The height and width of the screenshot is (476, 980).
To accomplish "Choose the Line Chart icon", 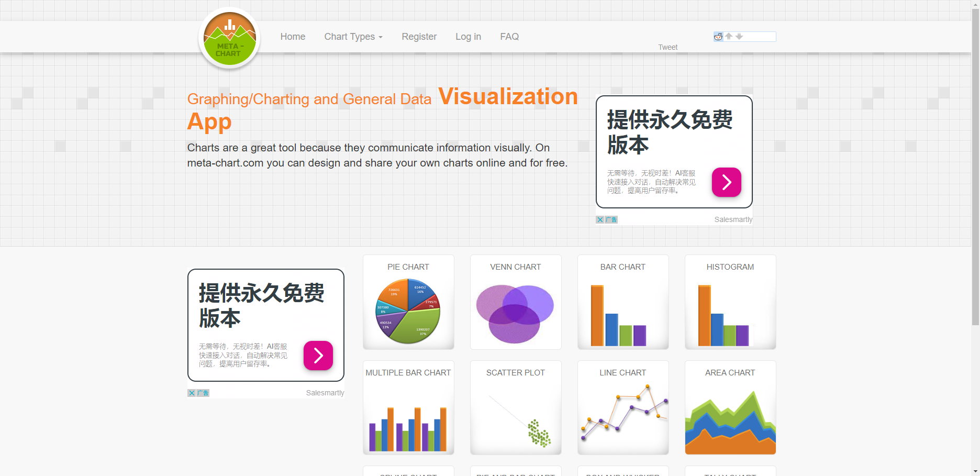I will point(623,408).
